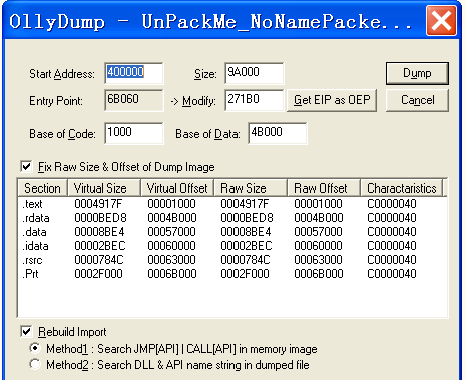Click the Virtual Size column header
The width and height of the screenshot is (466, 380).
[104, 188]
